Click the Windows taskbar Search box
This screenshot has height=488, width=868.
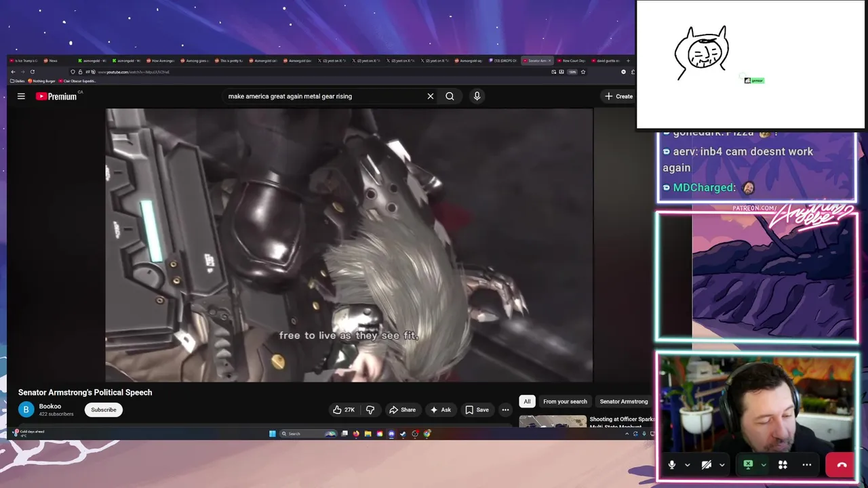[x=309, y=434]
